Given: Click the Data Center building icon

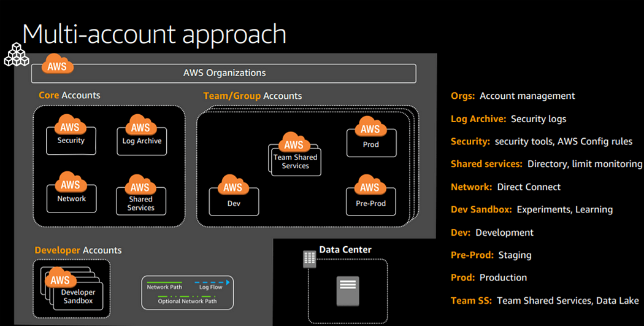Looking at the screenshot, I should point(309,258).
